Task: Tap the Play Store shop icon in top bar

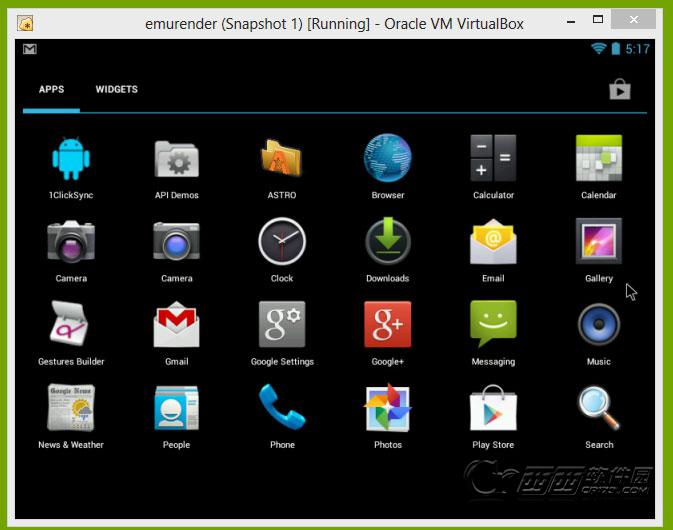Action: coord(620,89)
